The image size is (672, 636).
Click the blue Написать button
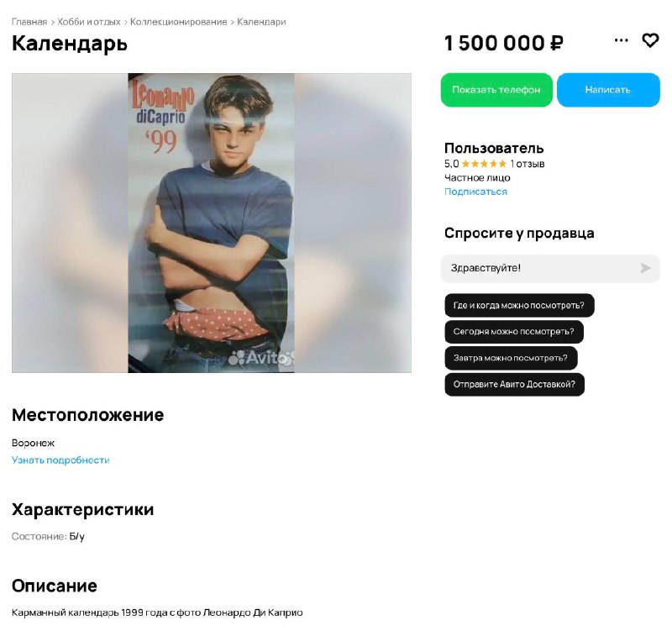[608, 90]
